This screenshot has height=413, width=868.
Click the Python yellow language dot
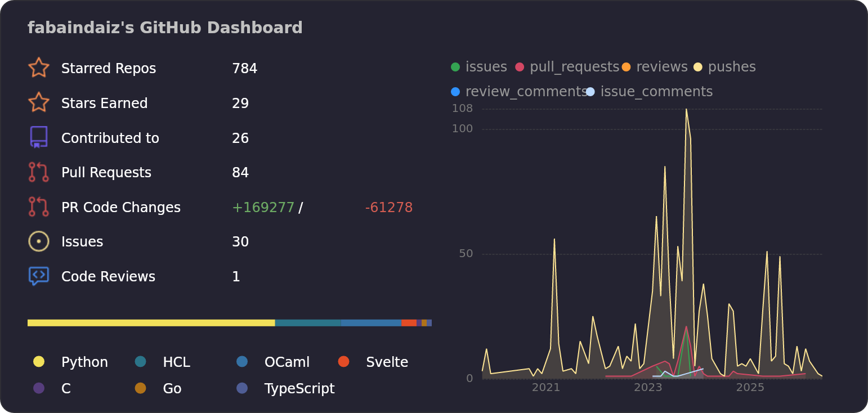[x=38, y=361]
